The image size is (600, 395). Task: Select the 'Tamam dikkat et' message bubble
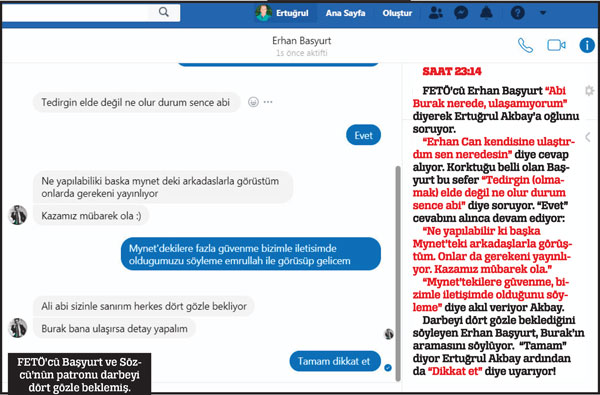[x=335, y=361]
